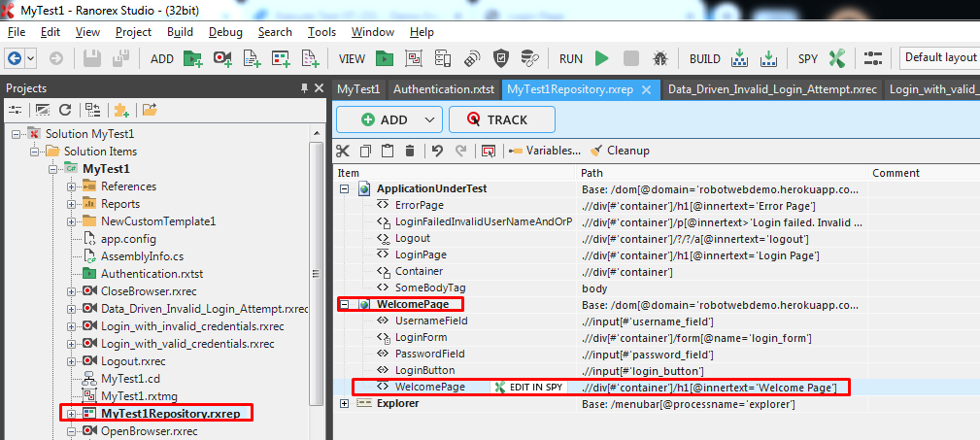
Task: Click the database link icon
Action: click(530, 58)
